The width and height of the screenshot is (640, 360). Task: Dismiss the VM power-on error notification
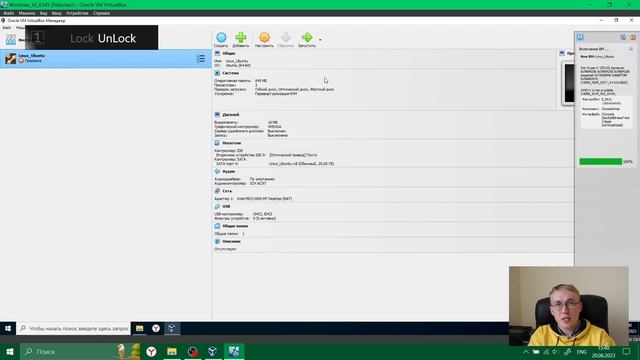click(x=631, y=49)
